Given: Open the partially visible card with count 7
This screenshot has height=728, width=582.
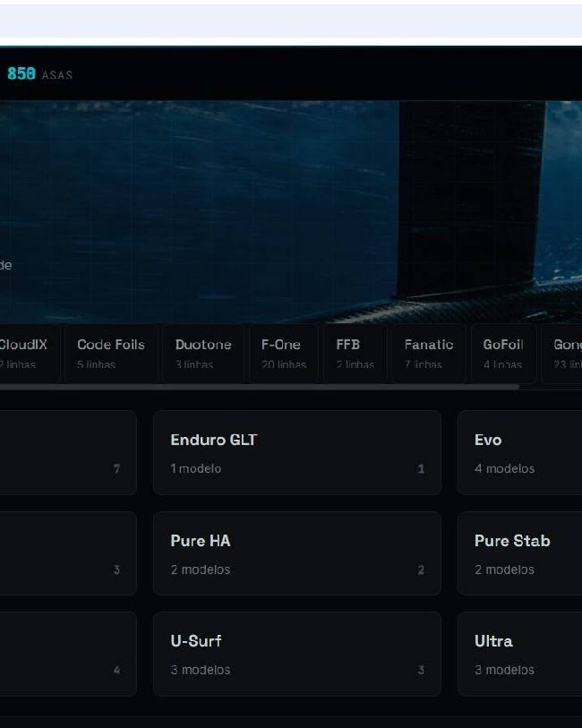Looking at the screenshot, I should (x=68, y=452).
